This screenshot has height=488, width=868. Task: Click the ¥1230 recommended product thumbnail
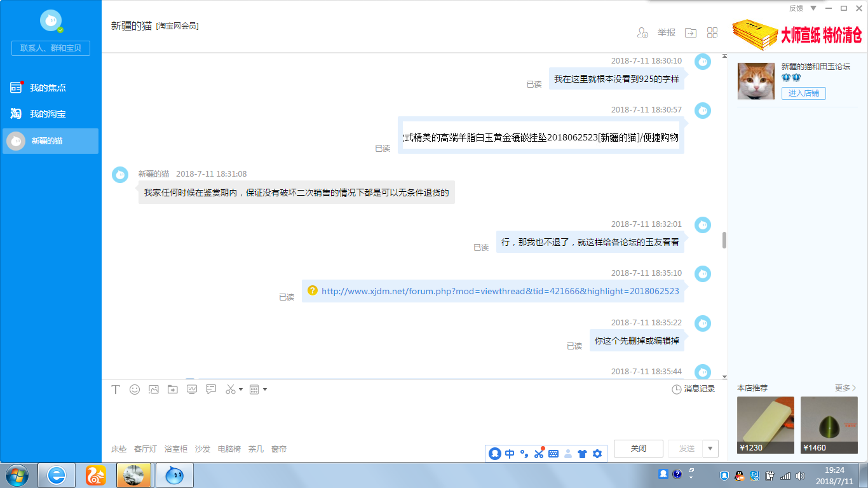point(765,424)
